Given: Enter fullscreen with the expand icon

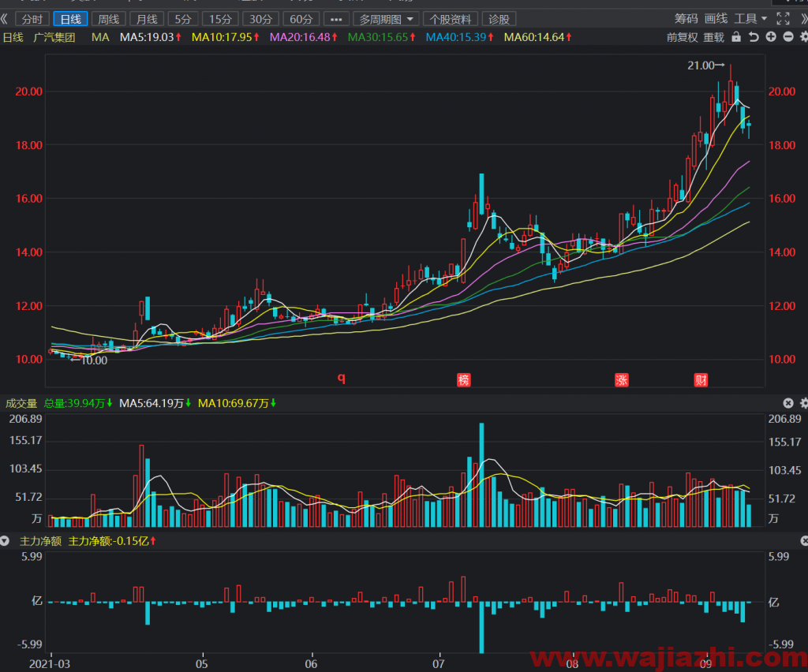Looking at the screenshot, I should [x=784, y=19].
